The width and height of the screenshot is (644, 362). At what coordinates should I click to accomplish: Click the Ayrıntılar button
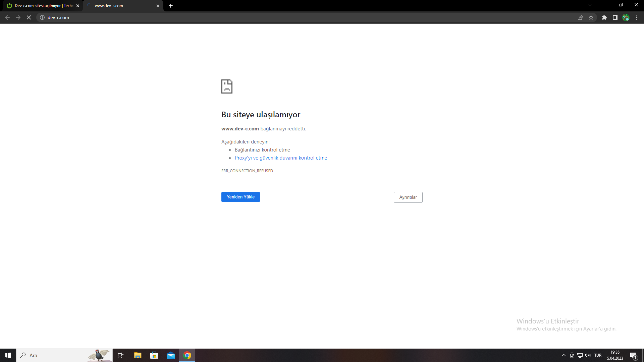(408, 197)
